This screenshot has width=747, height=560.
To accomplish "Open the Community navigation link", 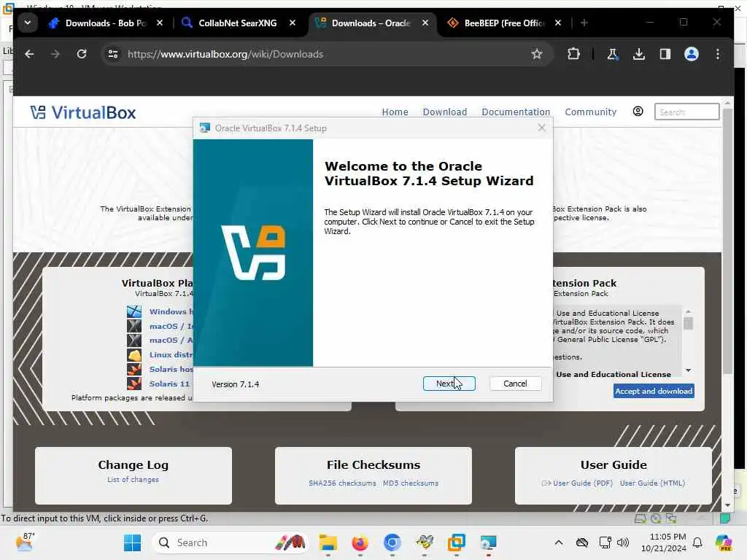I will tap(591, 112).
